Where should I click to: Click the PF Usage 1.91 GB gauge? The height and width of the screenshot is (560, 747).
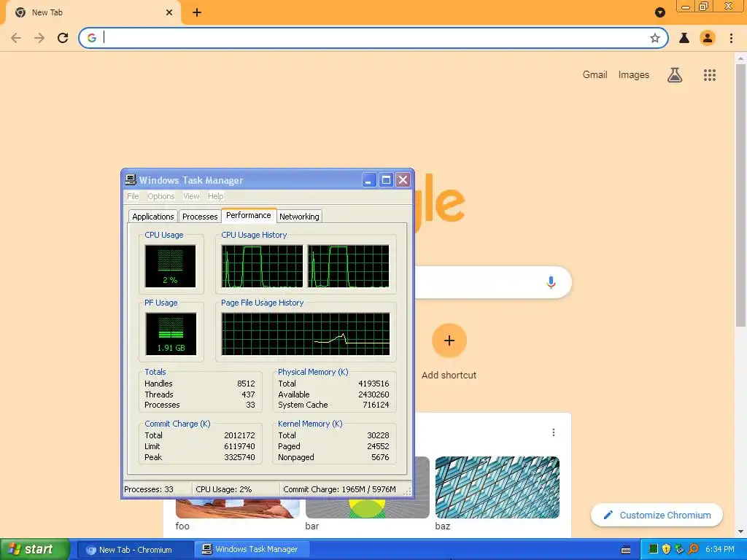pos(171,334)
